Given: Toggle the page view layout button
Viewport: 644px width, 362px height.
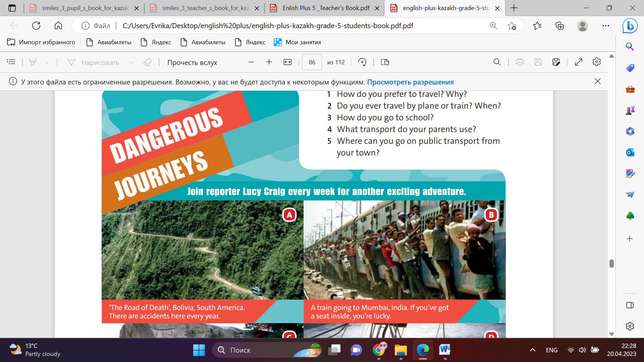Looking at the screenshot, I should (x=385, y=62).
